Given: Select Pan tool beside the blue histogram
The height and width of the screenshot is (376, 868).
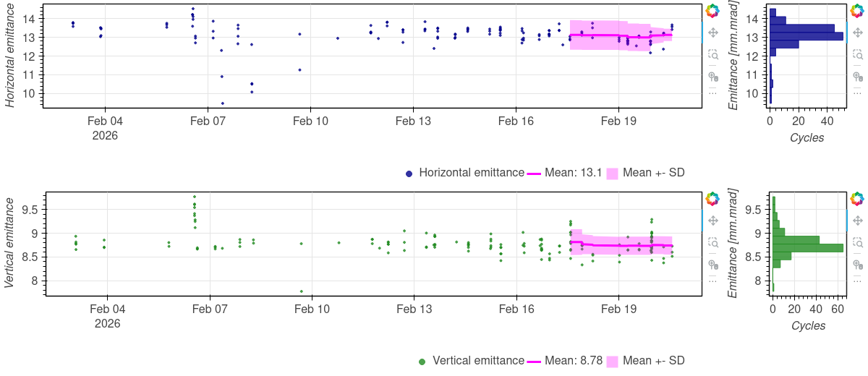Looking at the screenshot, I should 857,33.
